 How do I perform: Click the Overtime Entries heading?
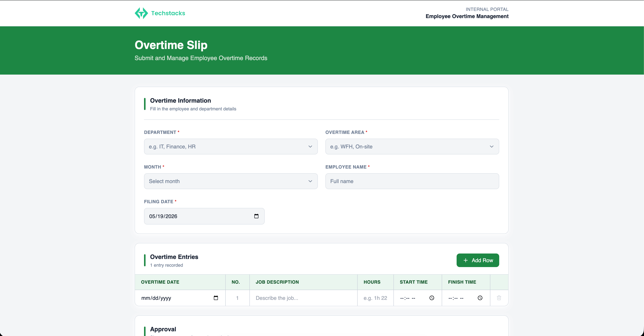click(174, 257)
